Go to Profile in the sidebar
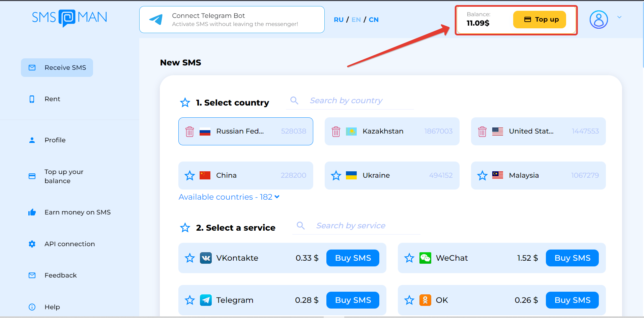644x318 pixels. [x=55, y=140]
